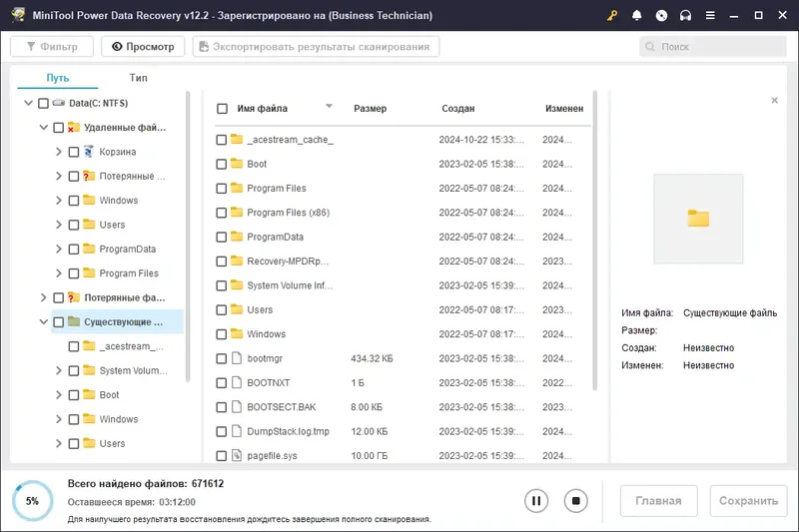
Task: Click the Корзина recycle bin icon
Action: (89, 151)
